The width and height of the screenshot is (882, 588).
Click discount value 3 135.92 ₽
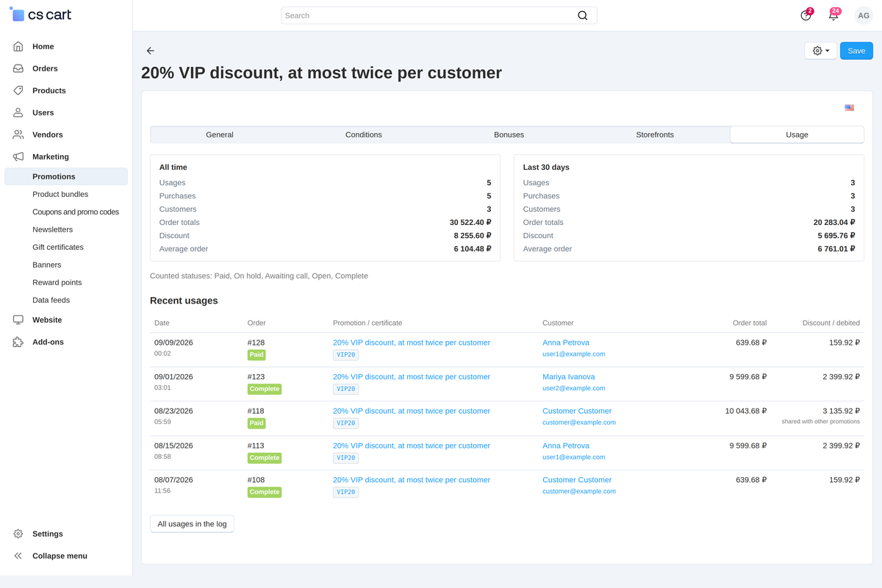click(x=840, y=412)
